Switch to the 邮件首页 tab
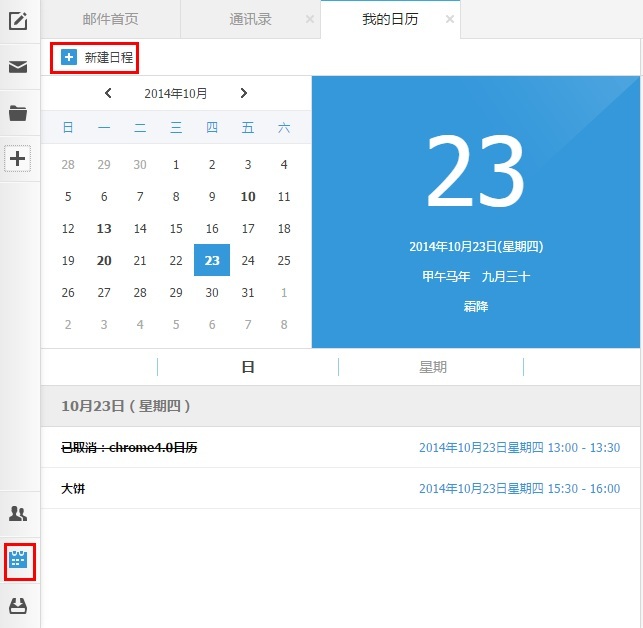 coord(110,19)
